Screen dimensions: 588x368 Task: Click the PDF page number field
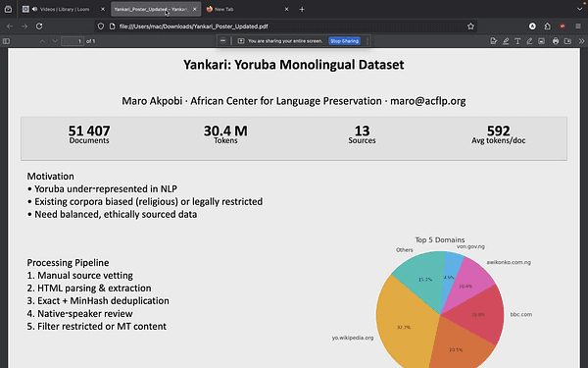point(73,41)
